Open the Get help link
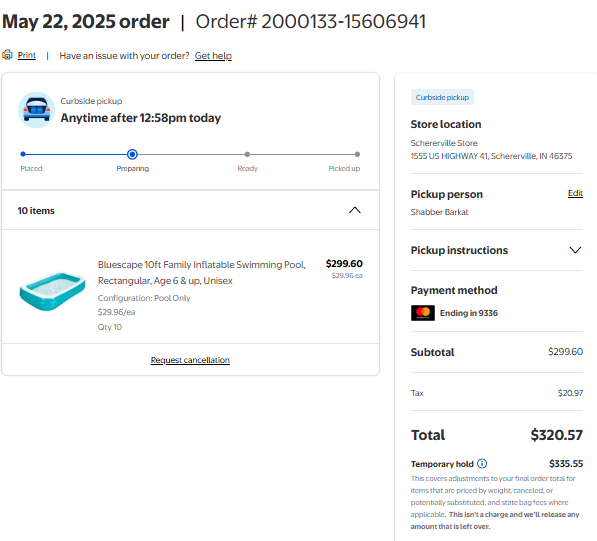 pyautogui.click(x=213, y=56)
